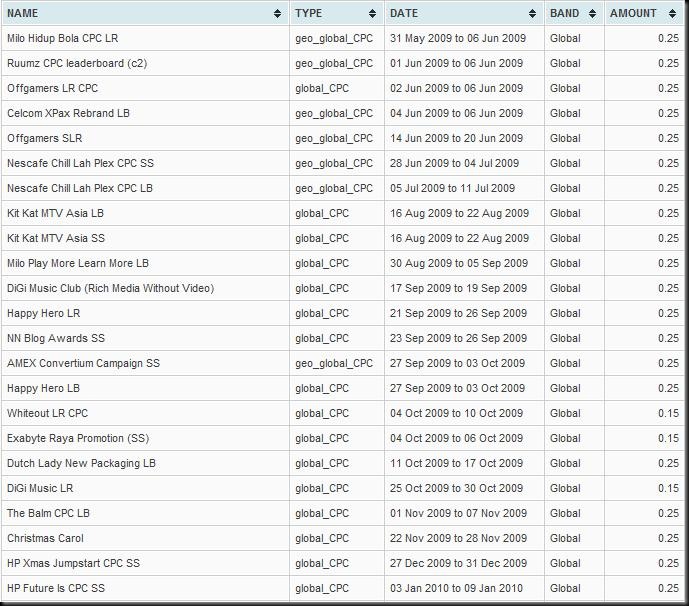The image size is (689, 606).
Task: Click 'Exabyte Raya Promotion (SS)' name cell
Action: (78, 439)
